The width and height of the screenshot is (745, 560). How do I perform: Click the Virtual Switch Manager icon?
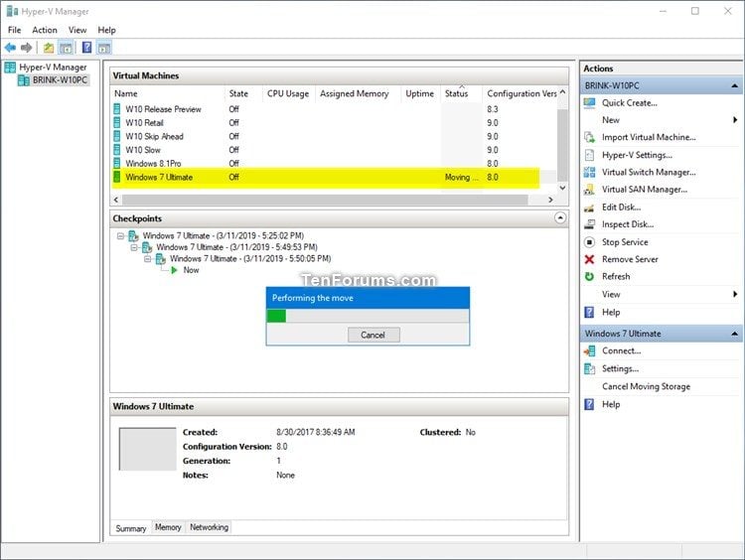coord(589,172)
